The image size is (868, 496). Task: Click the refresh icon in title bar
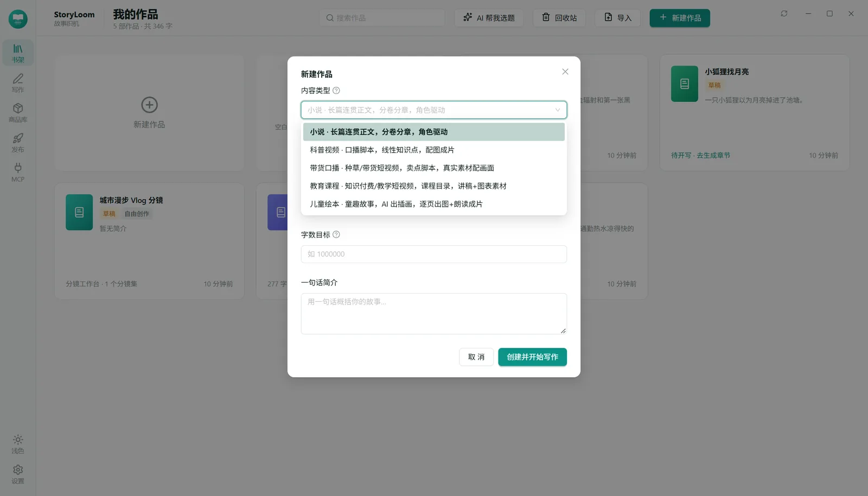click(x=784, y=14)
